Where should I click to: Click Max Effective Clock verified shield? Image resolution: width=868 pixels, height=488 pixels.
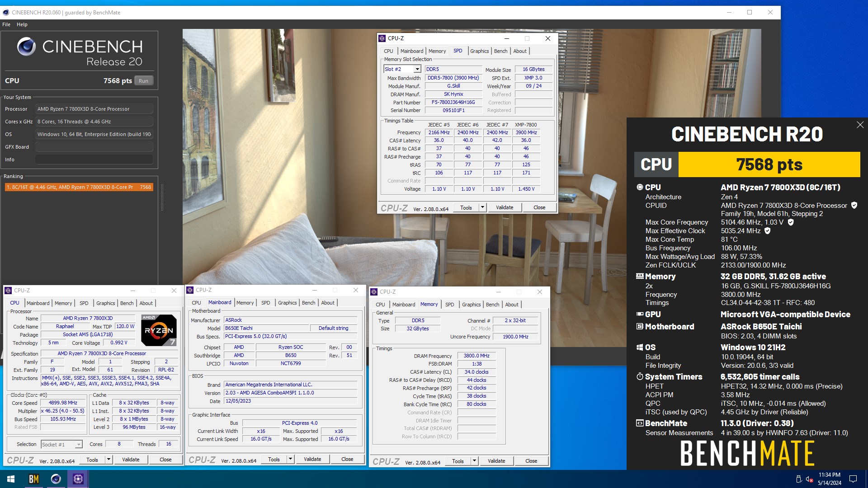767,230
